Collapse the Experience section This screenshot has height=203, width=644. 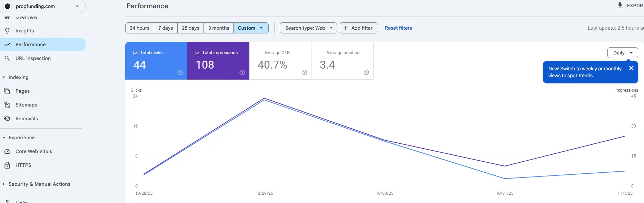[4, 138]
